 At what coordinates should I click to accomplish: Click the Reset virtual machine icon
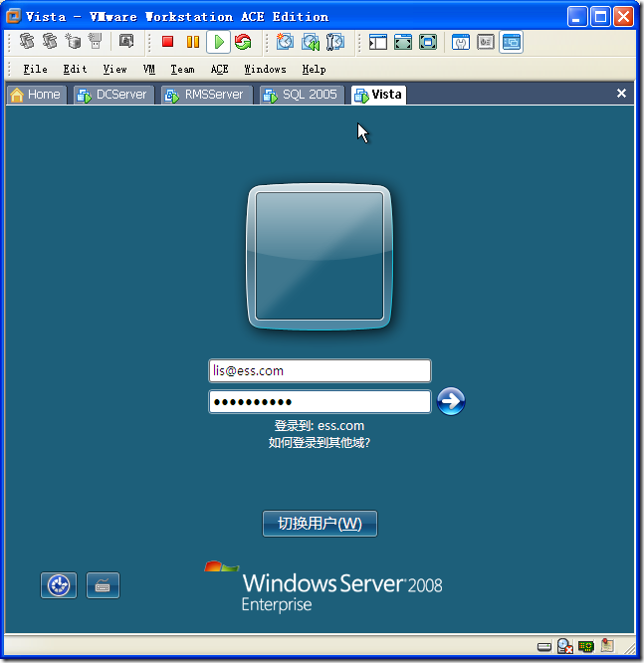tap(243, 42)
